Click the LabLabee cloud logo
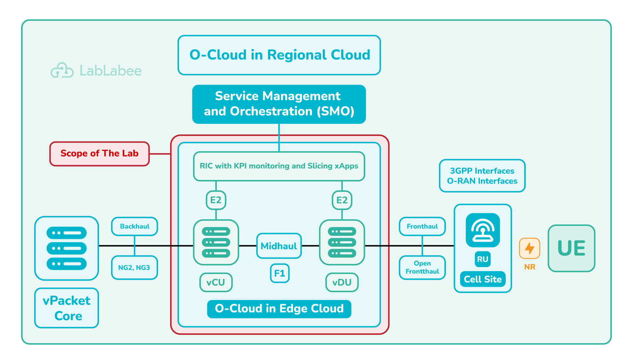Viewport: 633px width, 364px height. (x=63, y=70)
